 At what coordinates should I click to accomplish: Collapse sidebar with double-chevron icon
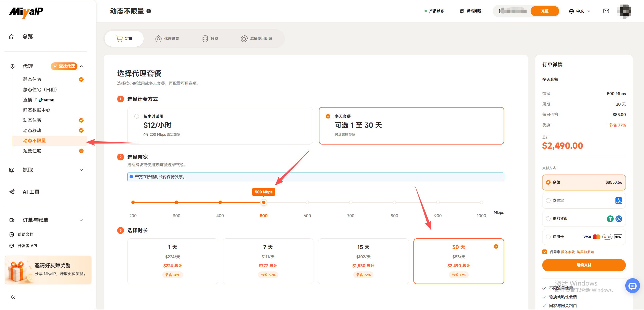pos(13,297)
